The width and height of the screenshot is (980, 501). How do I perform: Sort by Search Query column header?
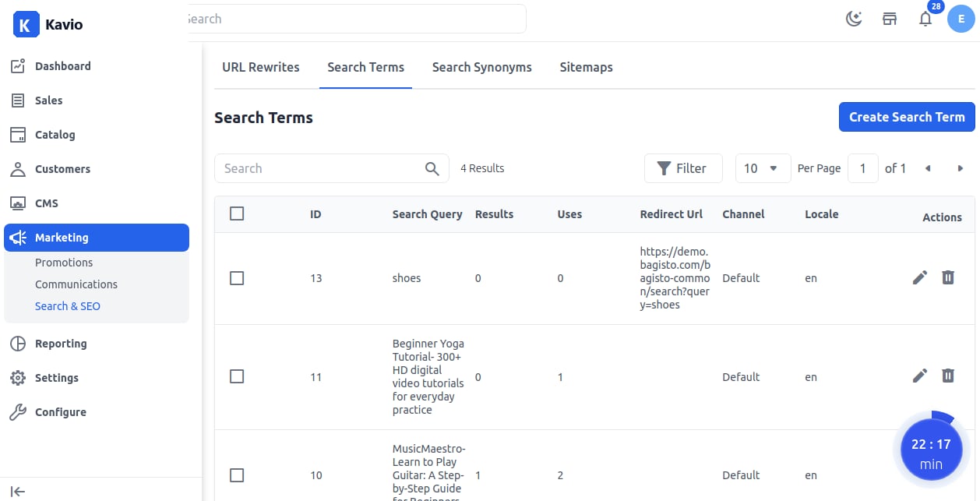tap(427, 213)
